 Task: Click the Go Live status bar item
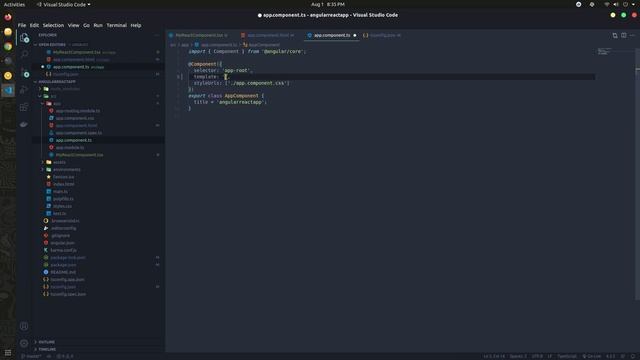point(591,356)
